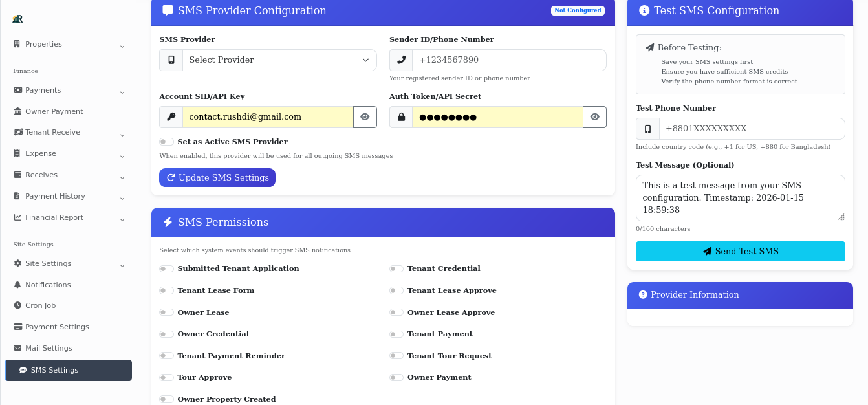Navigate to Payment Settings in sidebar

tap(56, 327)
